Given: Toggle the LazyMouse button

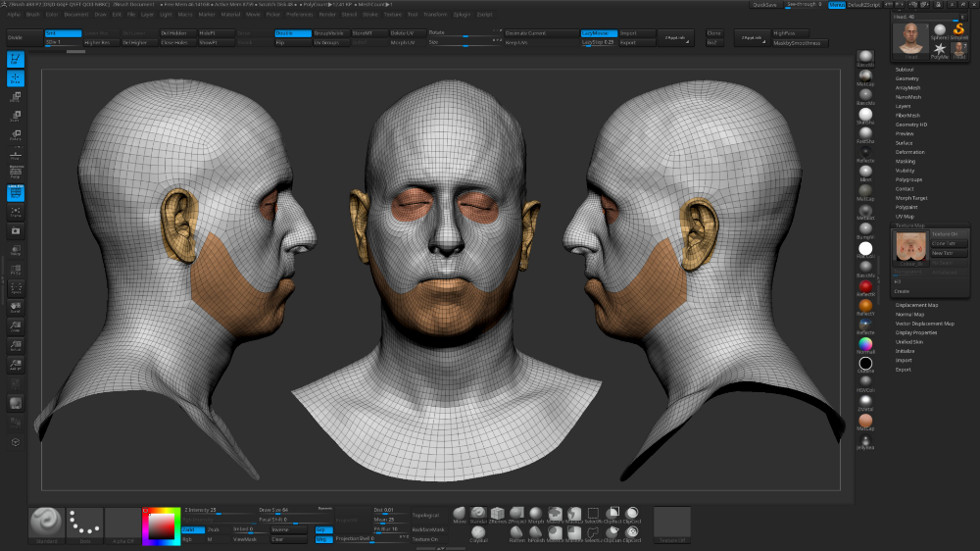Looking at the screenshot, I should 599,33.
